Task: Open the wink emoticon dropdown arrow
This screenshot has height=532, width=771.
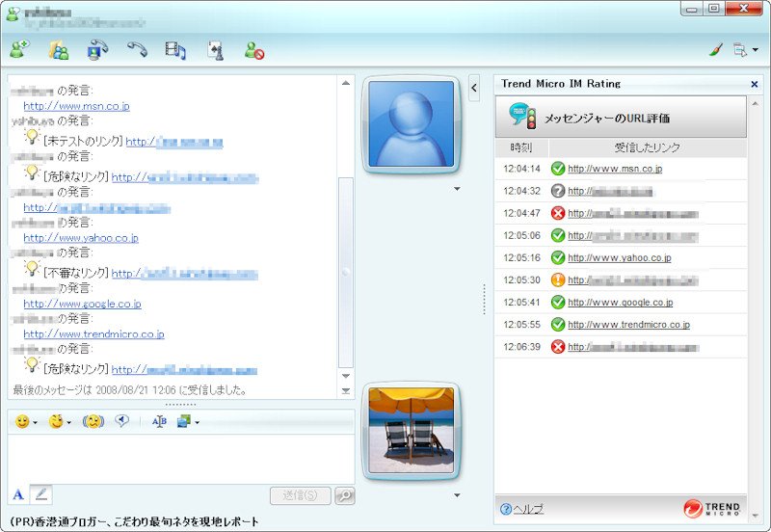Action: pos(68,422)
